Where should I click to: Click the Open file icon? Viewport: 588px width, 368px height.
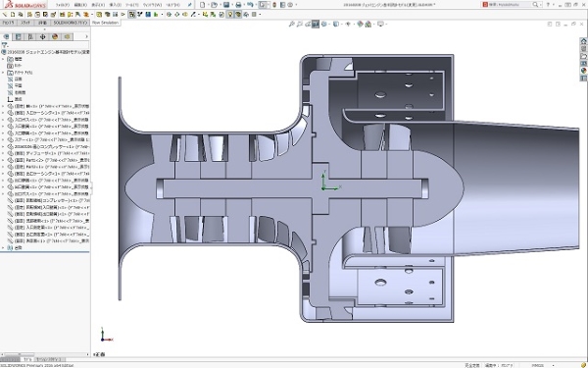pyautogui.click(x=214, y=5)
